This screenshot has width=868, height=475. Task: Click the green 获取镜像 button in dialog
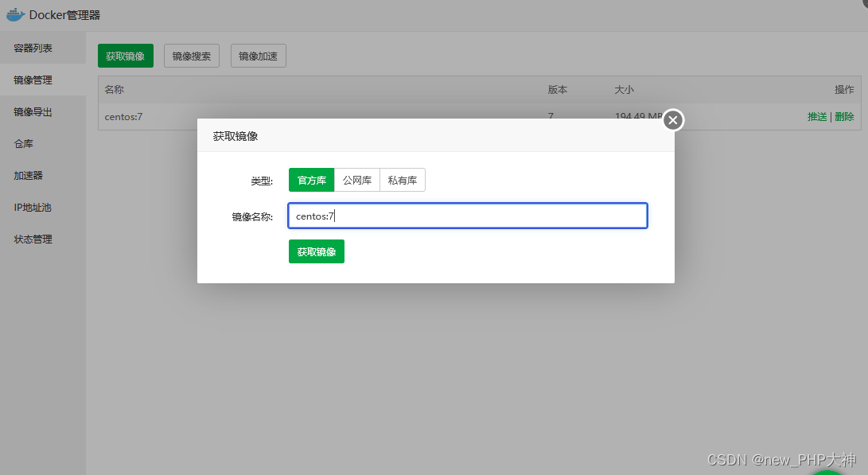pos(317,251)
